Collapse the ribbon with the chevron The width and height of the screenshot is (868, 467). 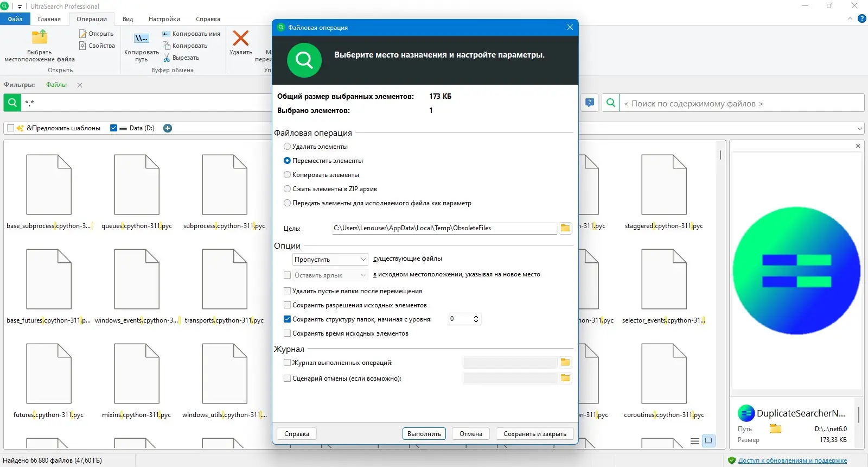pos(850,19)
